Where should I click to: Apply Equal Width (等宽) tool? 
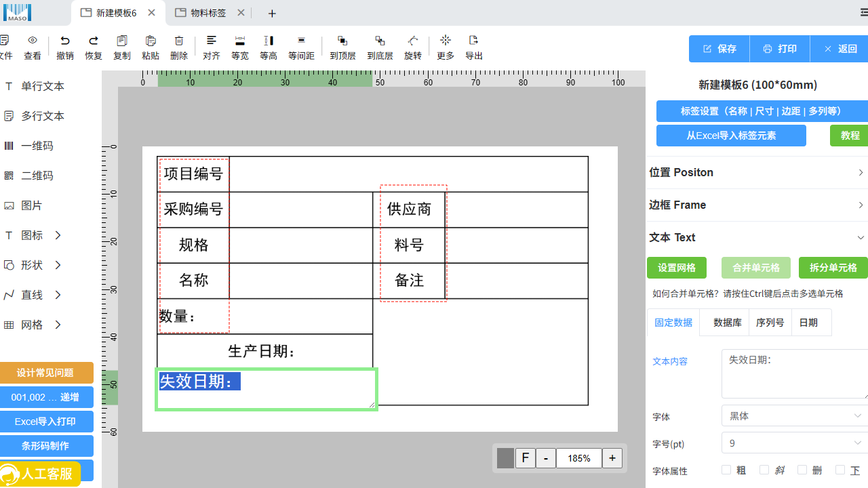240,41
